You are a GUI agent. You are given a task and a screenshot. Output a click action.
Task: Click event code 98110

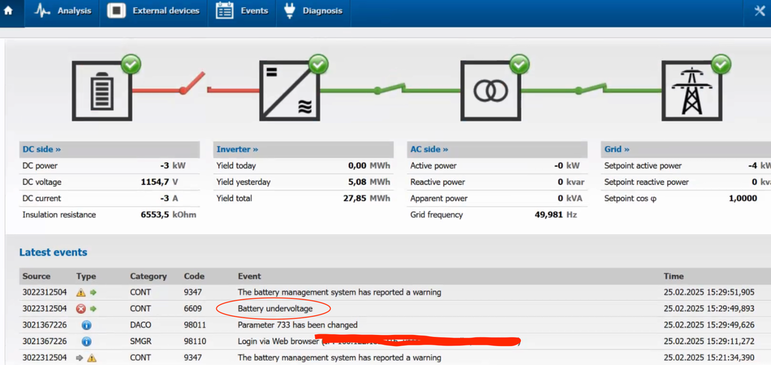(195, 341)
